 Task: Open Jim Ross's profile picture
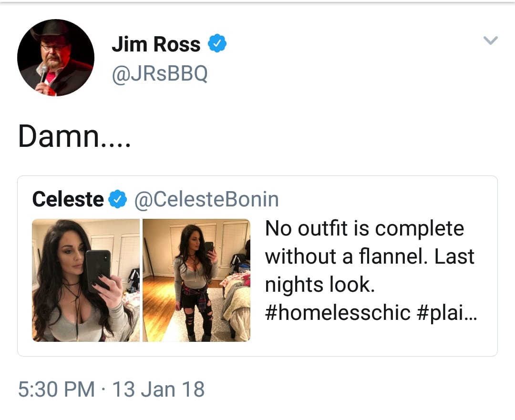coord(56,58)
